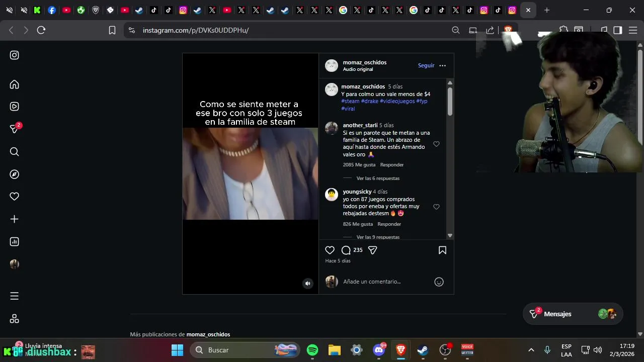Save the post with the bookmark icon
This screenshot has width=644, height=362.
point(443,250)
